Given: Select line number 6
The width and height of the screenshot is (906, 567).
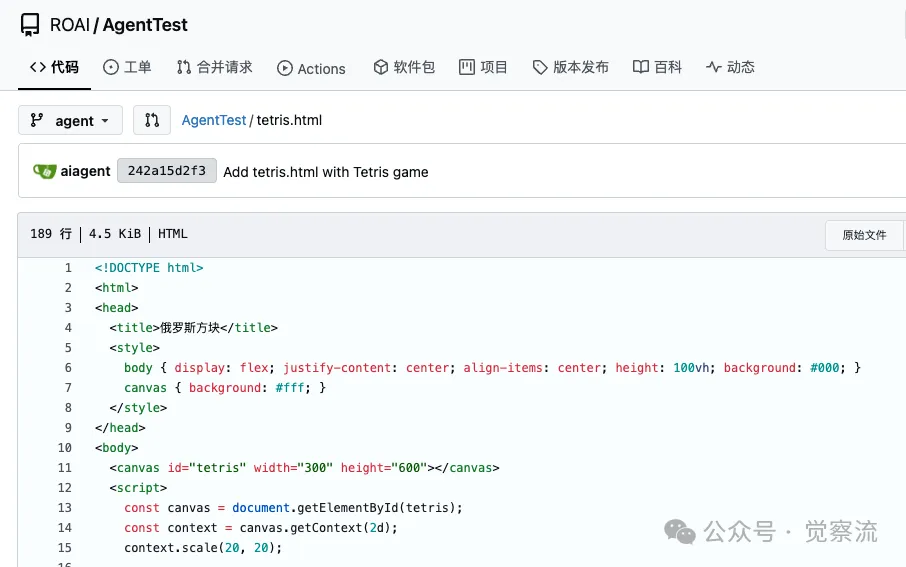Looking at the screenshot, I should (x=68, y=368).
